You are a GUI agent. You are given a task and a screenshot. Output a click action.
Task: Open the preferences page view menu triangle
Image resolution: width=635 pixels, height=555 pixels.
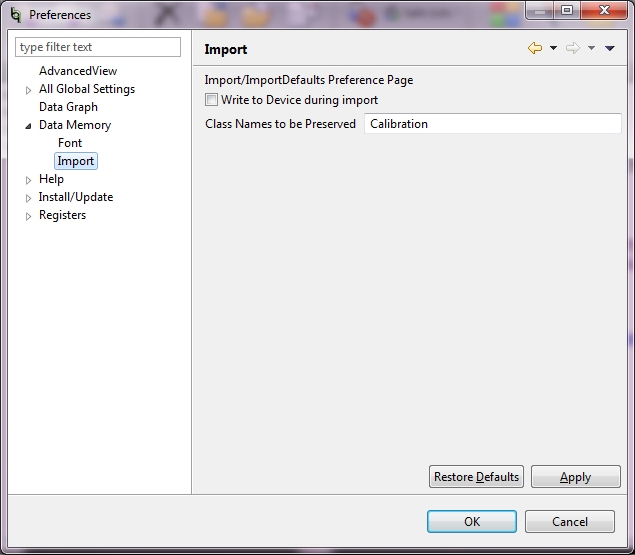click(609, 48)
